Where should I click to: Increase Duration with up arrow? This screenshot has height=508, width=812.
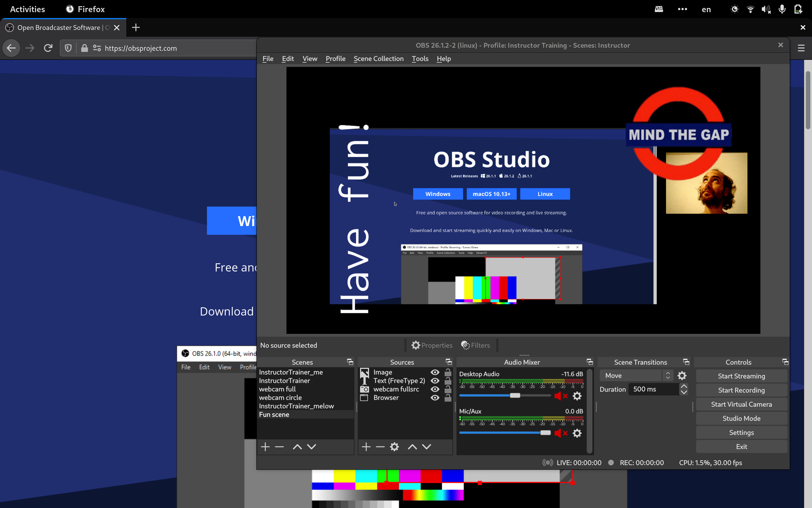(684, 386)
